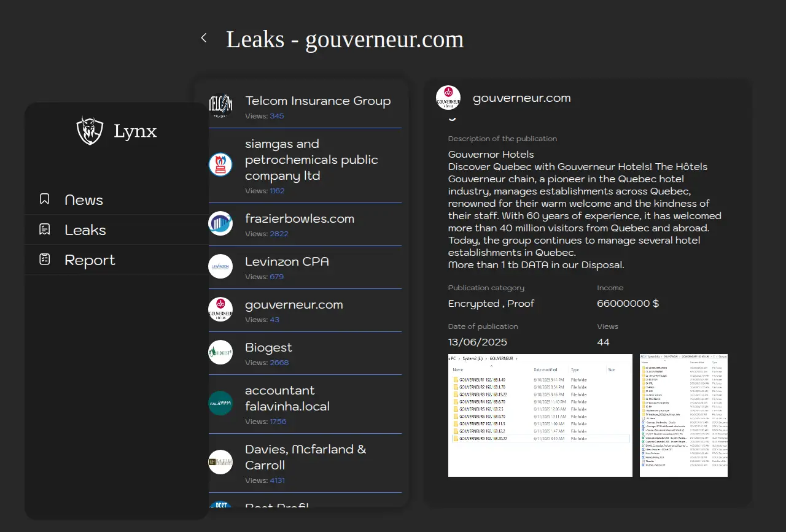Click the frazierbowles.com round logo
Image resolution: width=786 pixels, height=532 pixels.
point(220,223)
